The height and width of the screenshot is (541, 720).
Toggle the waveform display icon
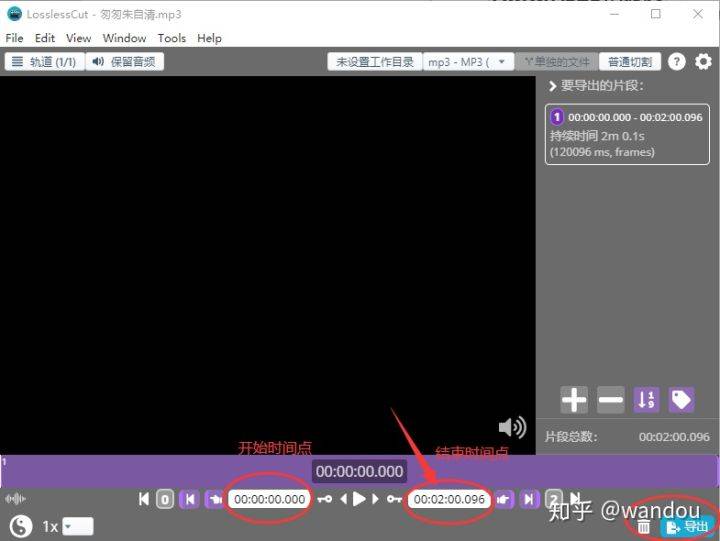click(15, 499)
